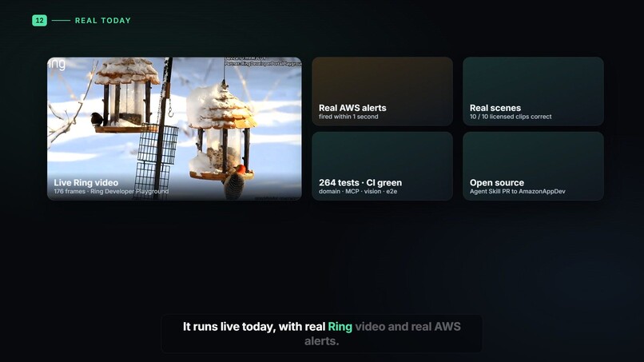Click the 'Live Ring video' caption title

[85, 182]
